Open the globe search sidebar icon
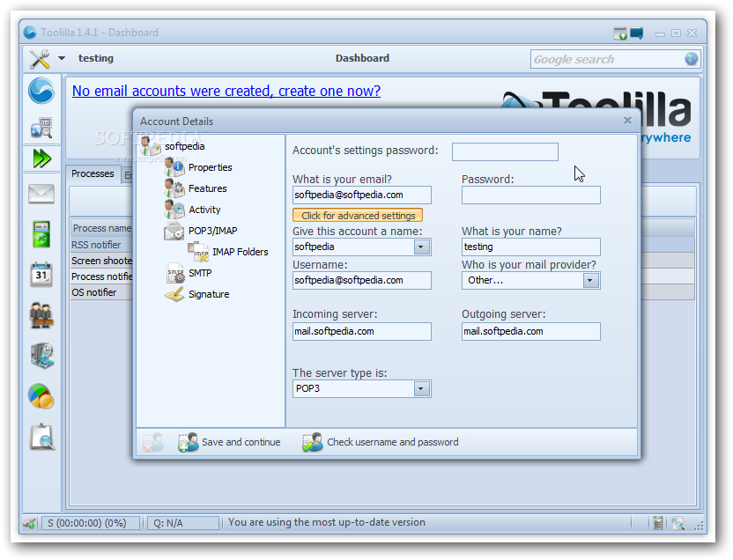Viewport: 733px width, 560px height. 41,128
